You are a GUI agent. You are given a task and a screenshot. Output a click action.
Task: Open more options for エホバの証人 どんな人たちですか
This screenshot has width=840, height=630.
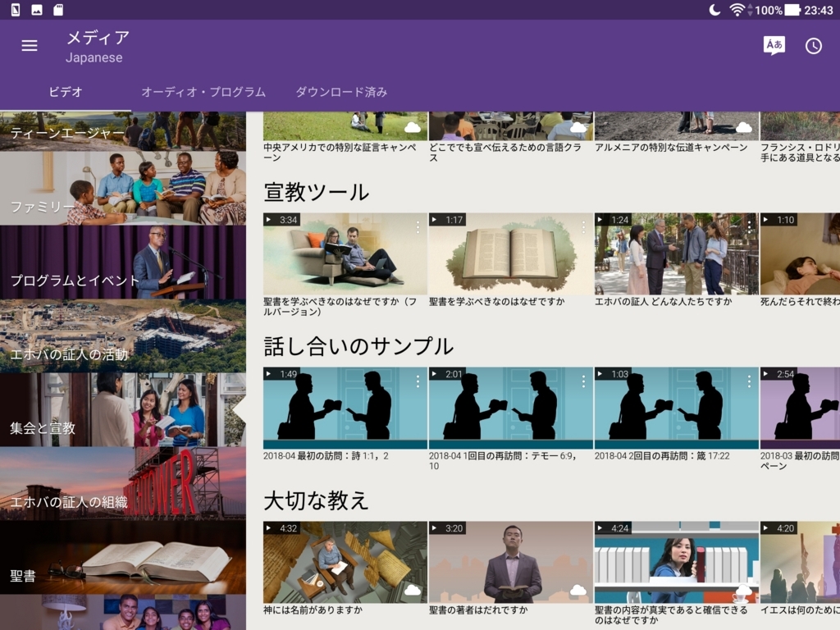click(x=749, y=226)
